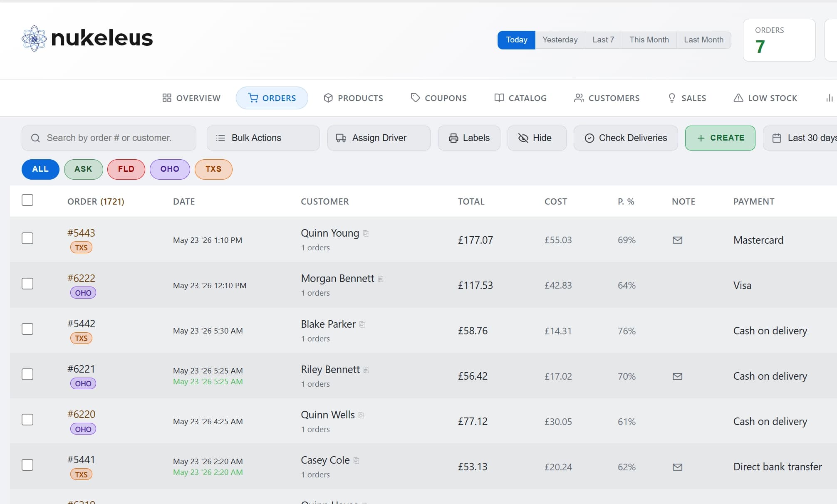
Task: Click the bar chart icon right of Low Stock
Action: (829, 98)
